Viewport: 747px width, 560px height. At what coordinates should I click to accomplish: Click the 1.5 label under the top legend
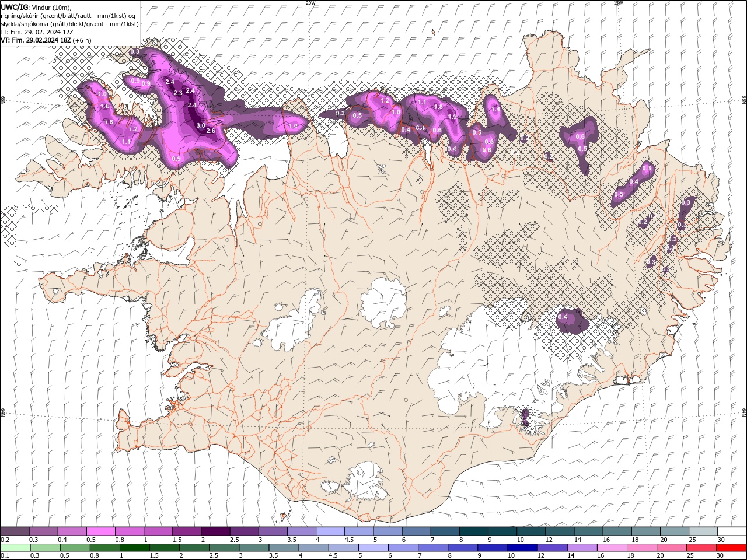177,540
